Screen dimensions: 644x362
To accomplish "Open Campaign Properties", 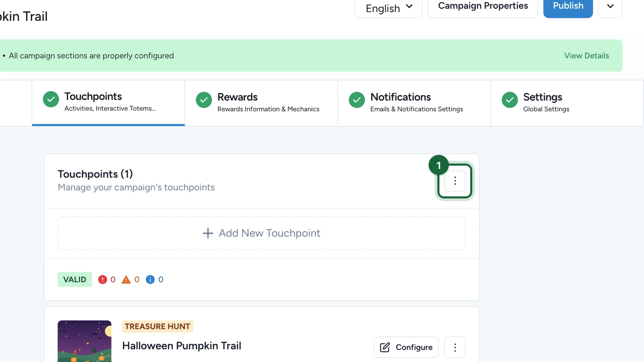I will (483, 7).
